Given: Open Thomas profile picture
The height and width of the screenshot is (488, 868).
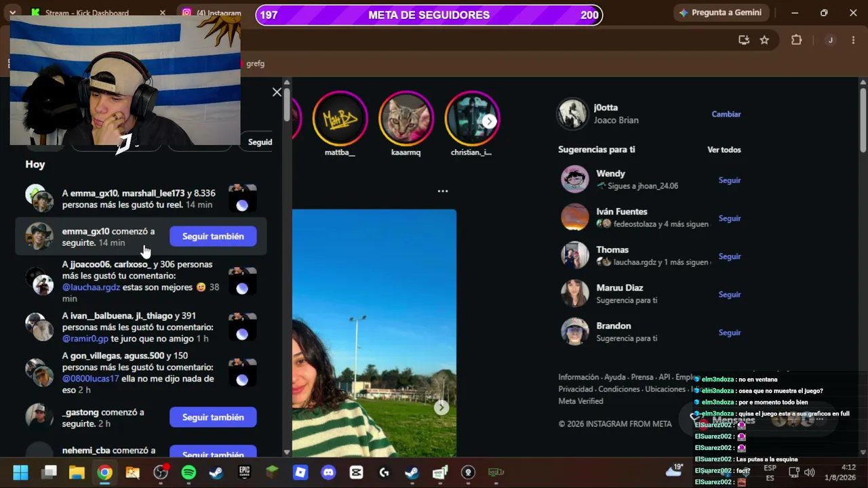Looking at the screenshot, I should (x=575, y=256).
